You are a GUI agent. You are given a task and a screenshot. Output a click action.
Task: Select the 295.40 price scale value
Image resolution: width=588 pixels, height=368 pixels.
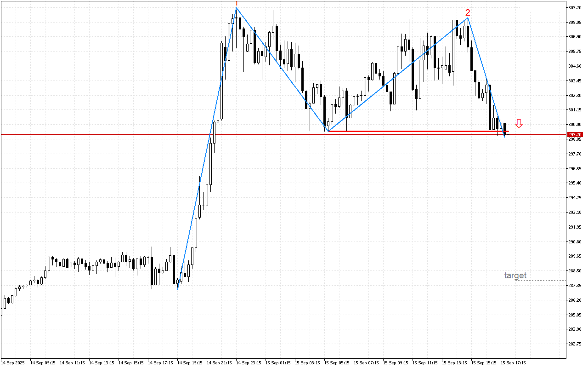coord(575,183)
